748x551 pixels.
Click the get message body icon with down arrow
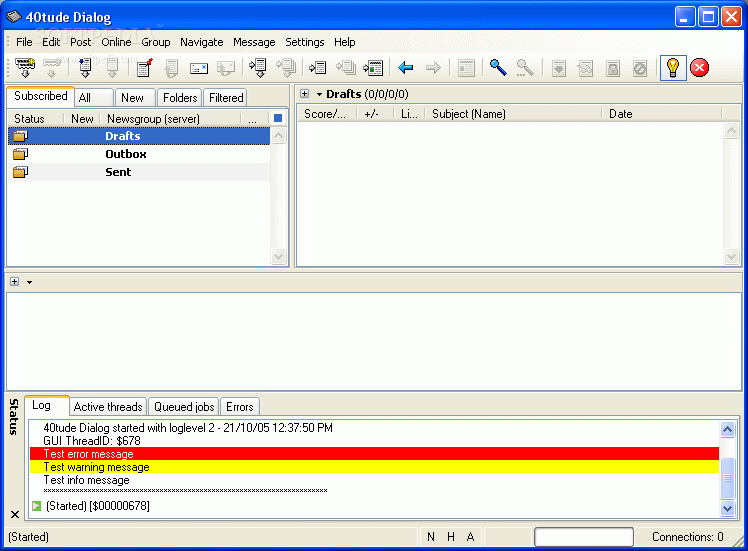tap(258, 68)
